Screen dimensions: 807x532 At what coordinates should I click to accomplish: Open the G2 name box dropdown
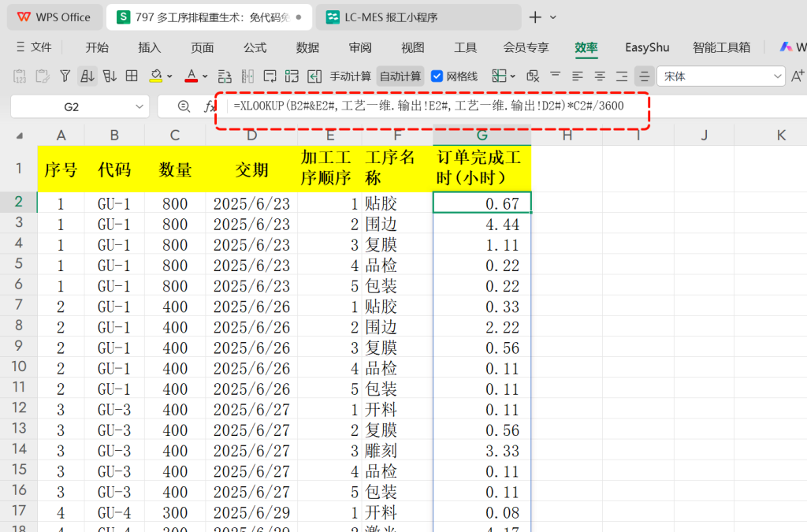coord(139,106)
